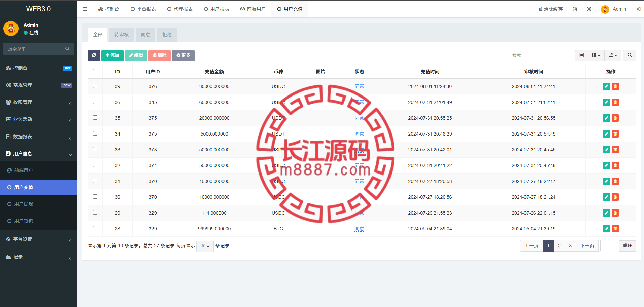
Task: Edit the record with ID 29
Action: pos(606,213)
